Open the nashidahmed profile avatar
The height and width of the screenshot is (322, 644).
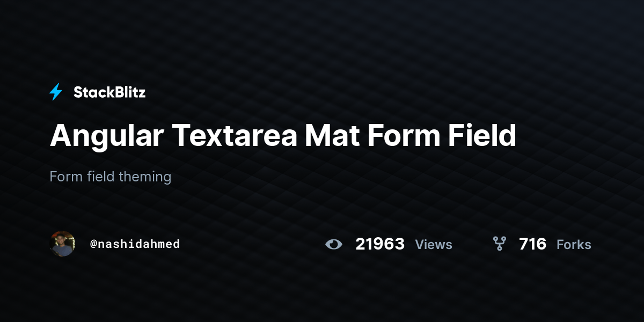point(62,244)
